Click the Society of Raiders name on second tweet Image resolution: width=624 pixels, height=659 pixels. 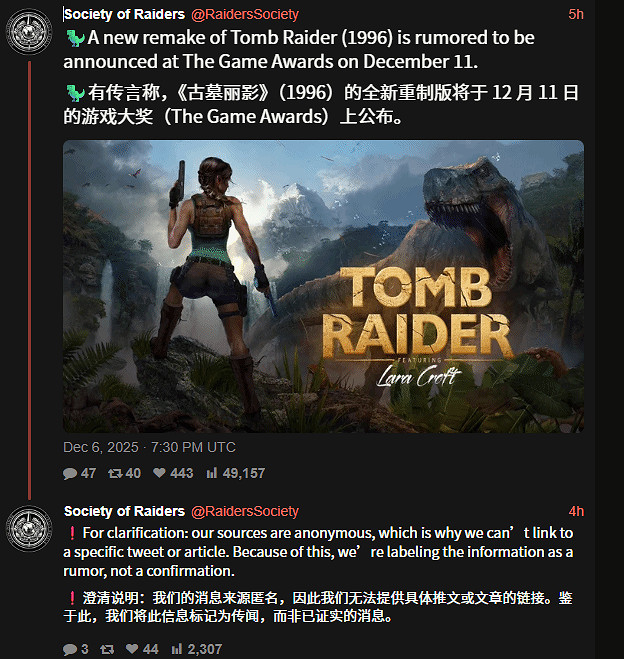[124, 511]
